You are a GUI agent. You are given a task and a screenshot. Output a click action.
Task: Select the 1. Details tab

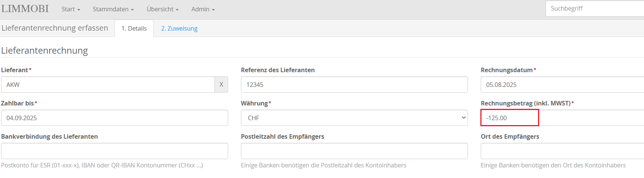134,28
